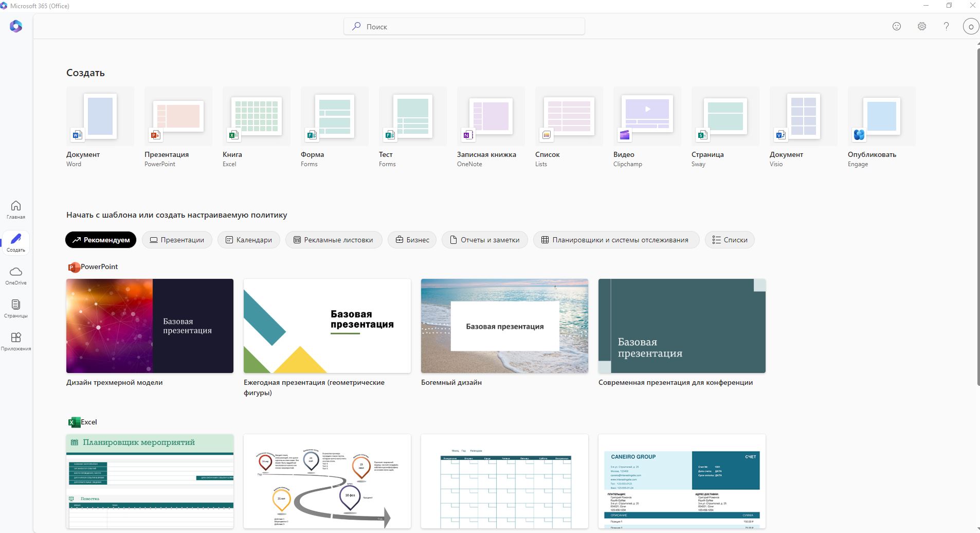Select the Списки filter tab

730,240
